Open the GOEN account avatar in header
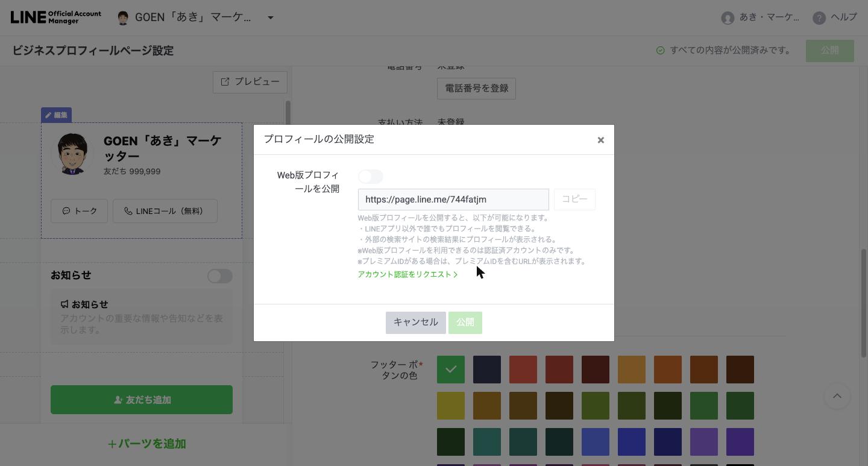868x466 pixels. [x=123, y=17]
